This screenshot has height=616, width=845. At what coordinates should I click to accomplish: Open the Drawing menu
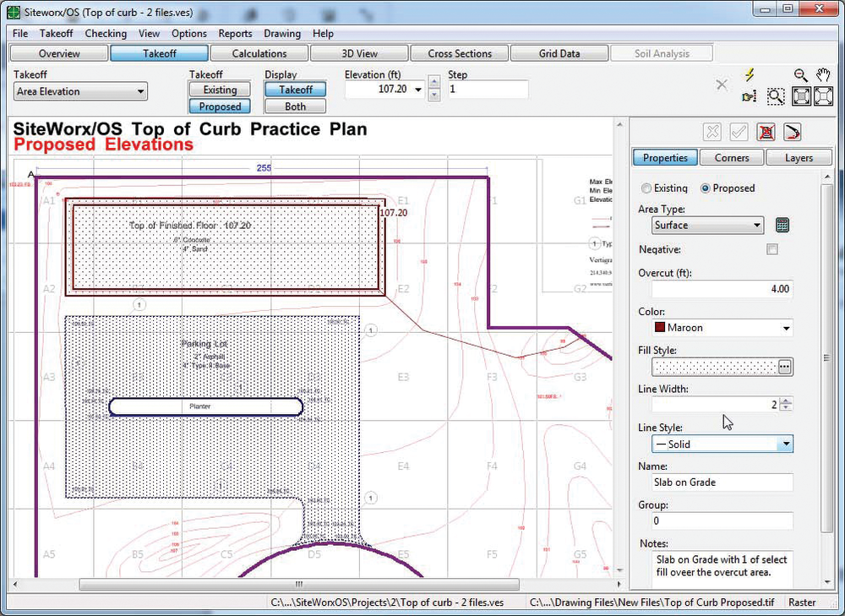(x=282, y=34)
